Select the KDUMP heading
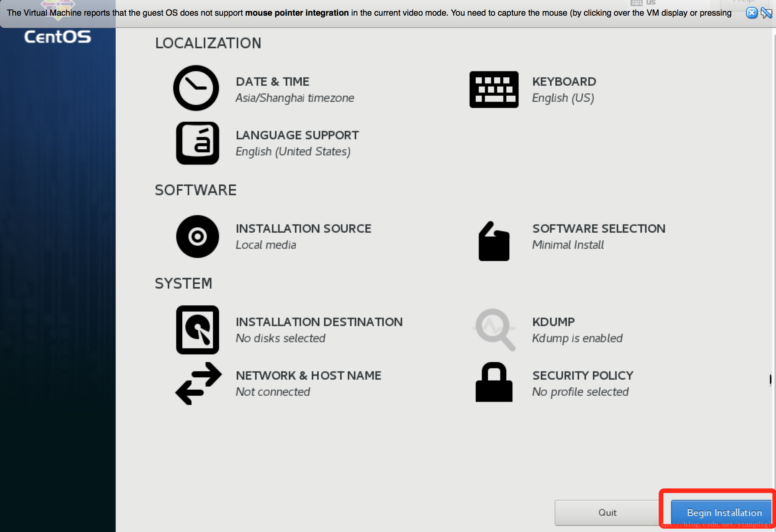The width and height of the screenshot is (776, 532). [x=553, y=322]
